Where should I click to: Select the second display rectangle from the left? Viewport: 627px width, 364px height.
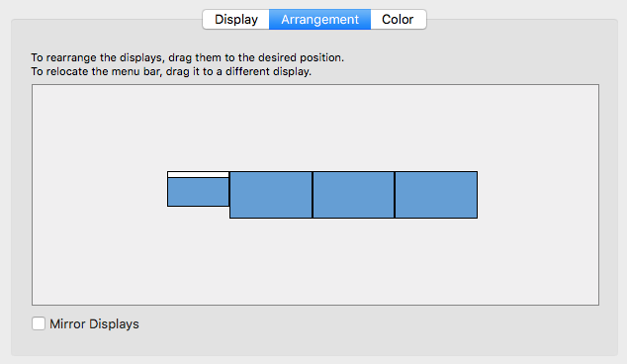[x=271, y=195]
